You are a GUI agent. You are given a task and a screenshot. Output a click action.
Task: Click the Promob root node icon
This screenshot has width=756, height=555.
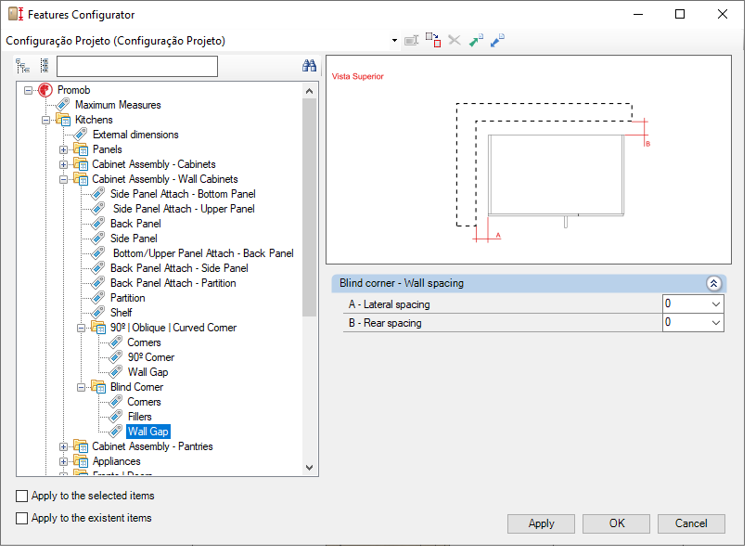tap(45, 90)
